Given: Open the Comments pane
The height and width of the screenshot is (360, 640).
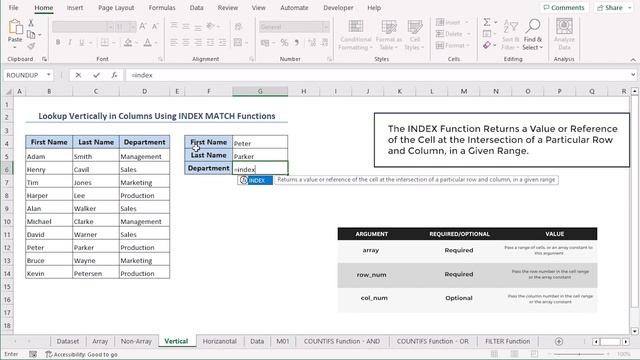Looking at the screenshot, I should tap(564, 8).
